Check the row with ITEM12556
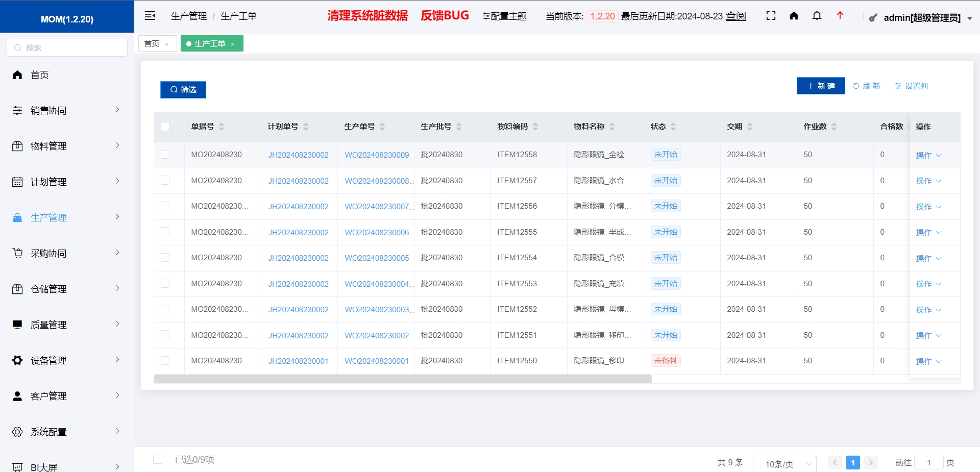 click(x=165, y=206)
